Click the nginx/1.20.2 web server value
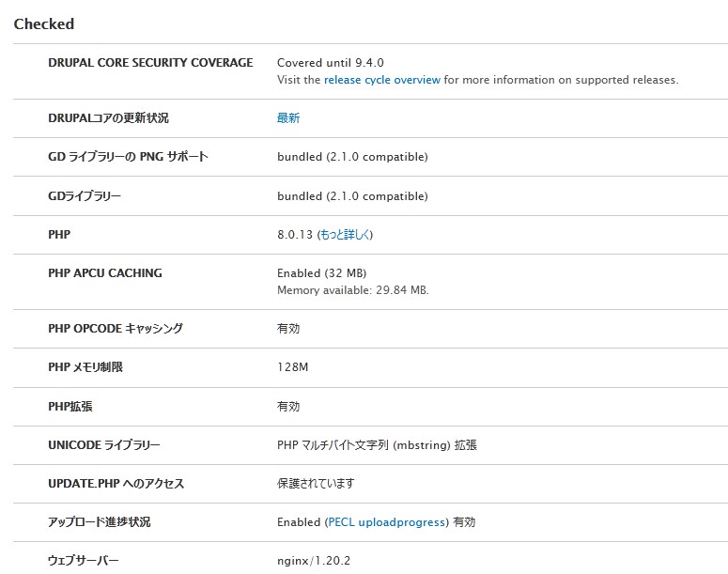Image resolution: width=728 pixels, height=574 pixels. (x=314, y=561)
